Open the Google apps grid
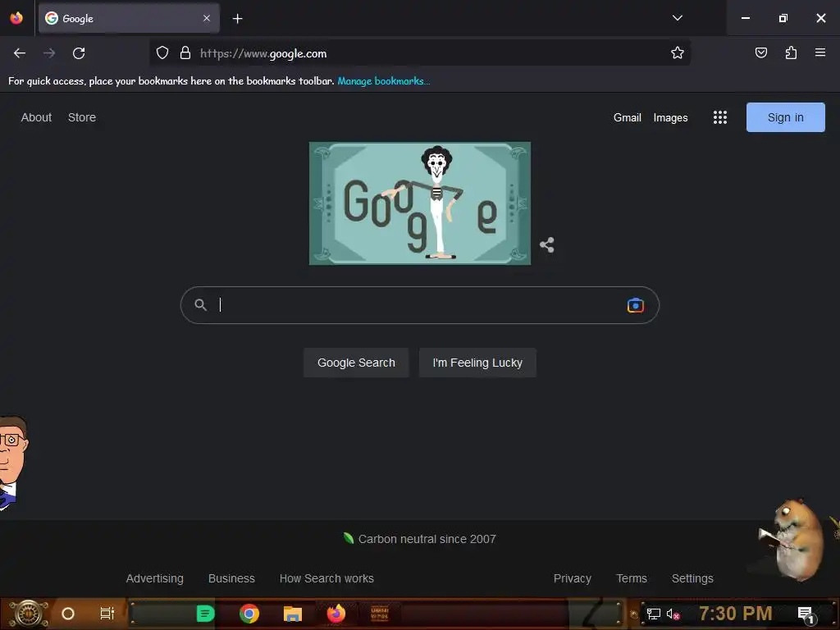 [x=720, y=117]
